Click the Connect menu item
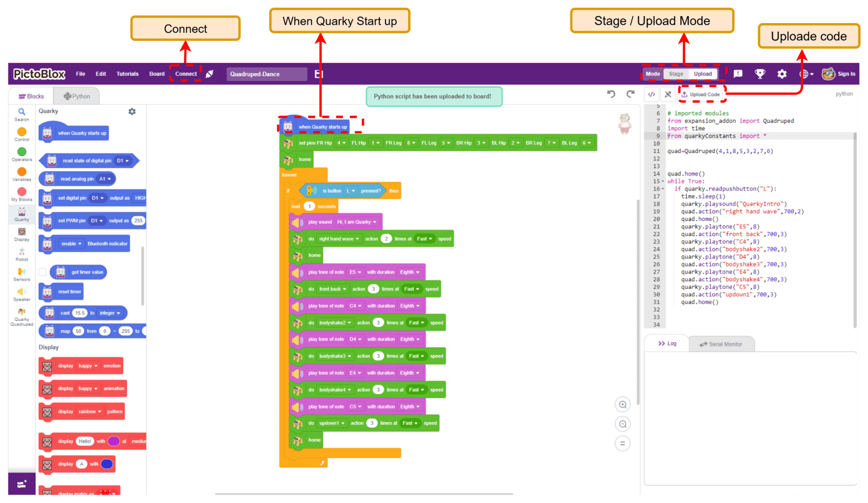The image size is (868, 503). click(x=186, y=74)
